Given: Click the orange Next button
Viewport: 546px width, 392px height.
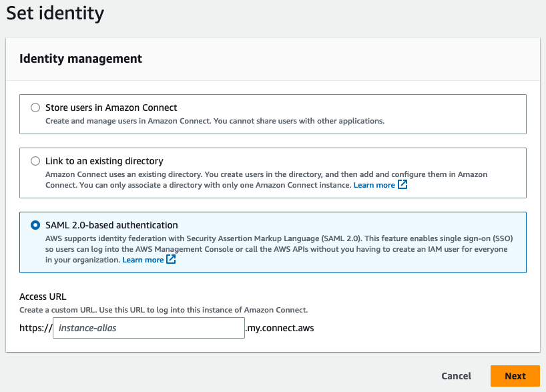Looking at the screenshot, I should (x=515, y=376).
